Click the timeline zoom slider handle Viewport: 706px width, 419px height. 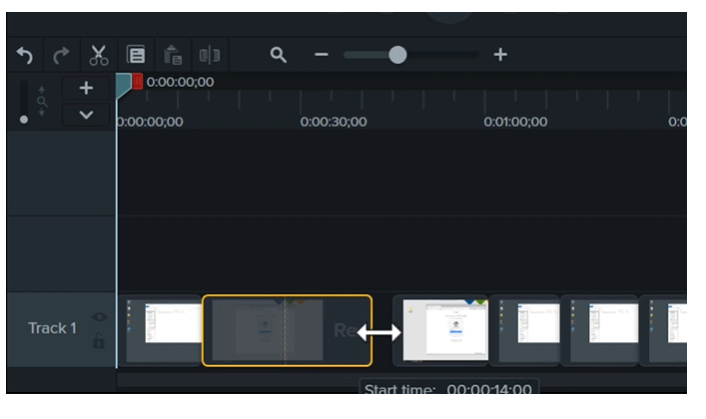[398, 55]
